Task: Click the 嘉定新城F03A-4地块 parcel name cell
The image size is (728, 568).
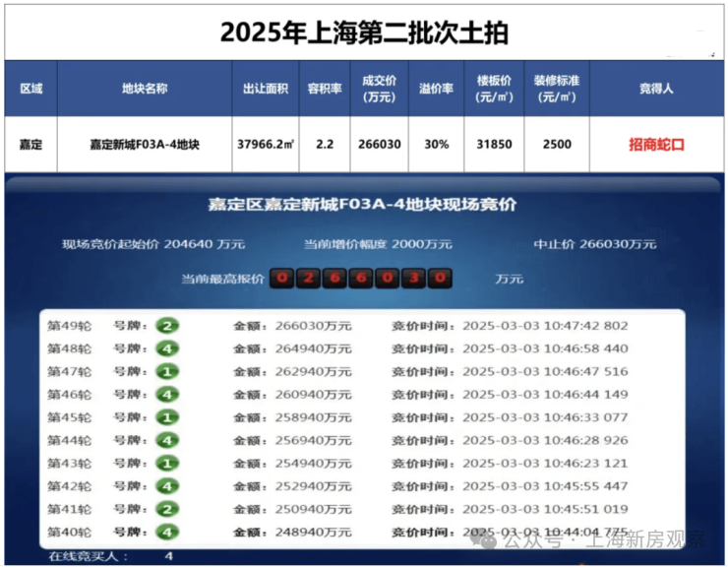Action: [145, 144]
